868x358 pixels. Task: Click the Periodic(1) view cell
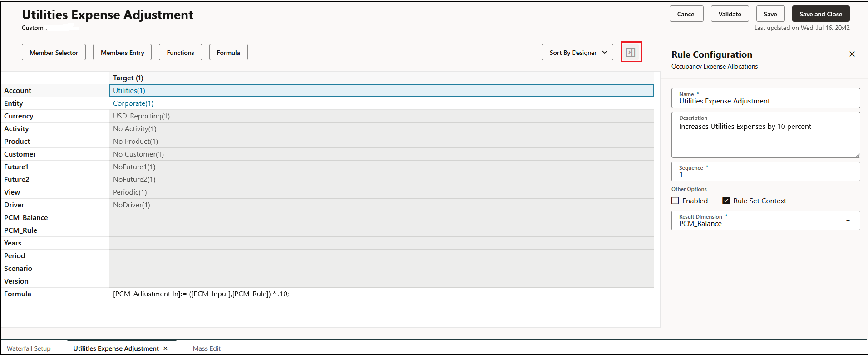[x=381, y=192]
